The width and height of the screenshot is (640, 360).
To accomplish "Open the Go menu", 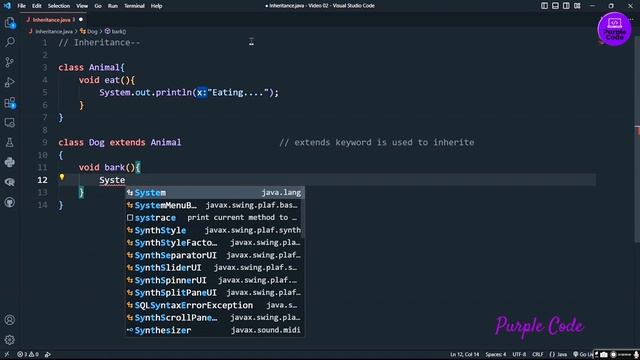I will 98,6.
